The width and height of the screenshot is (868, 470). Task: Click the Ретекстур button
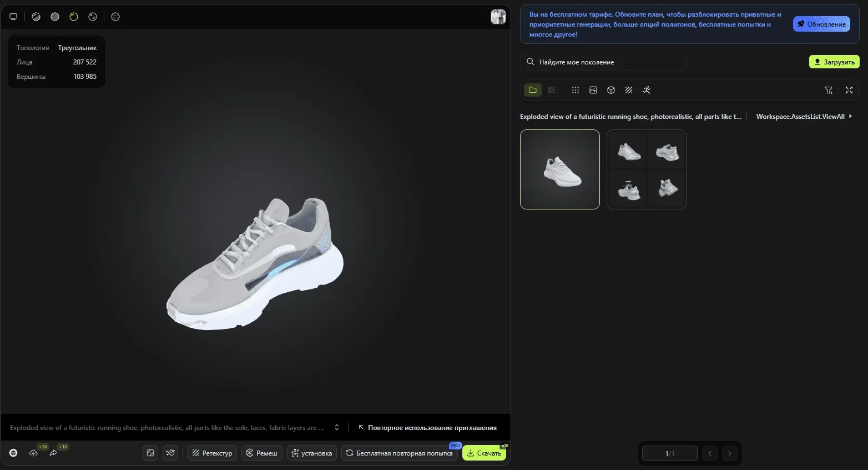213,453
